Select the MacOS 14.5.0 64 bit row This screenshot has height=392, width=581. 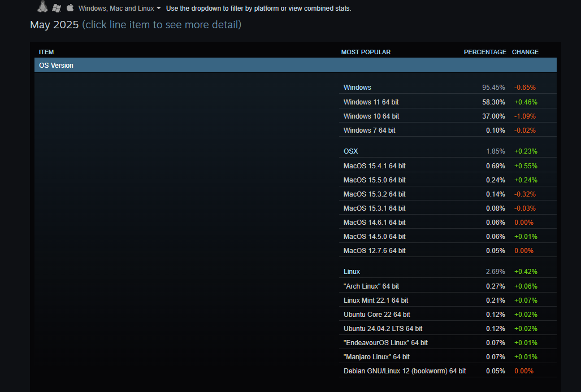tap(448, 236)
